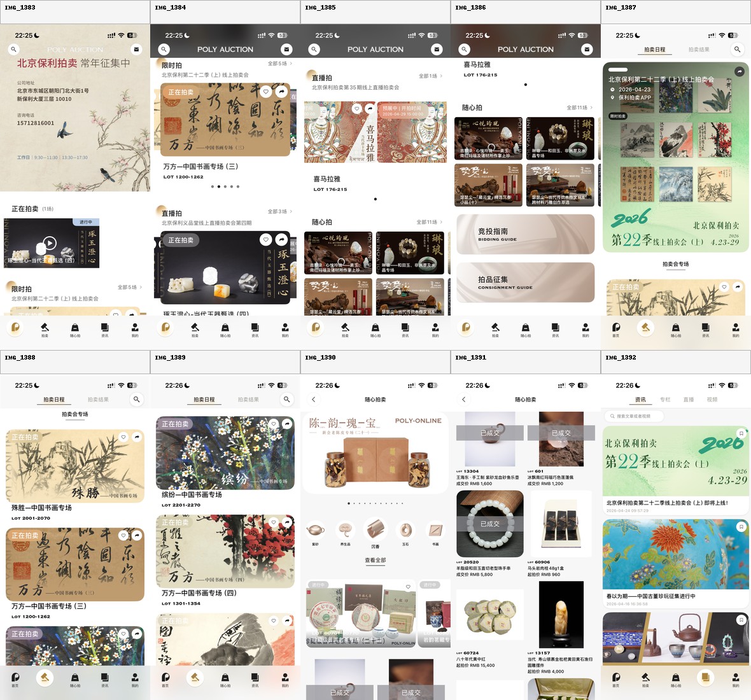Tap the 拍卖 gavel tab icon in IMG_1385

(x=345, y=328)
